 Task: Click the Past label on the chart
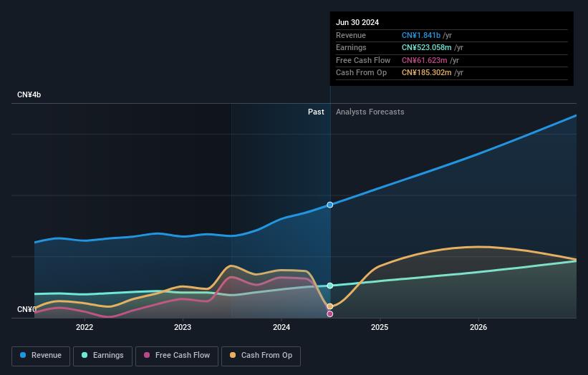(x=316, y=112)
